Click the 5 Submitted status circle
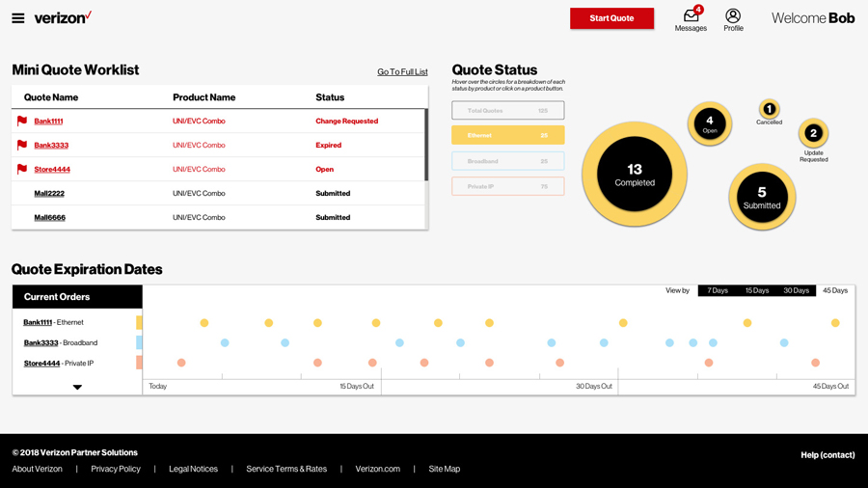Screen dimensions: 868x488 point(762,197)
